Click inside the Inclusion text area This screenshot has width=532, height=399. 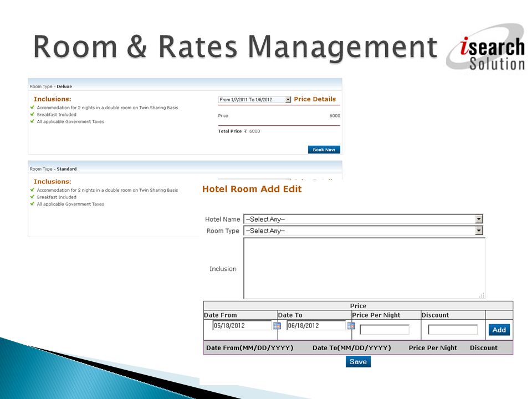[365, 268]
